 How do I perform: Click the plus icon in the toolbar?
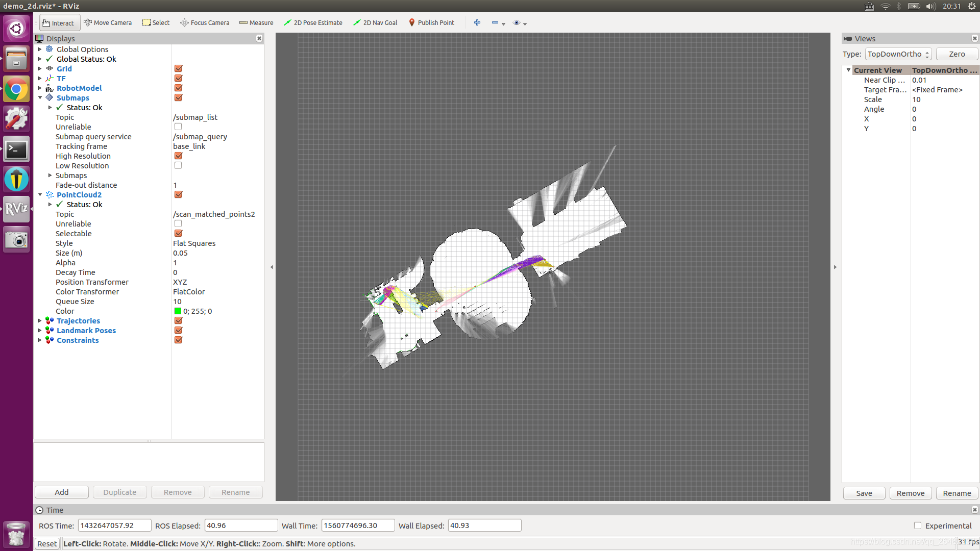tap(477, 22)
